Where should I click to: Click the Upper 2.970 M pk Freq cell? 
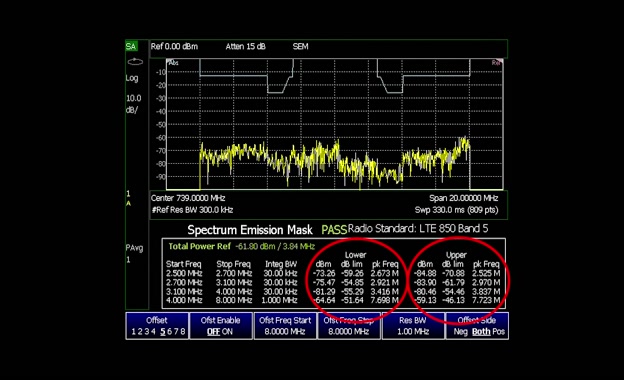pyautogui.click(x=486, y=283)
